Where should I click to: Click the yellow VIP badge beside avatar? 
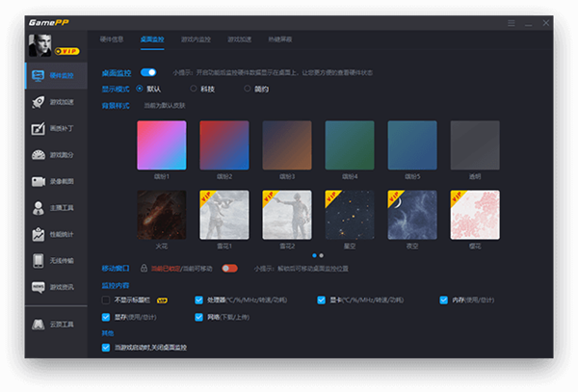click(67, 51)
